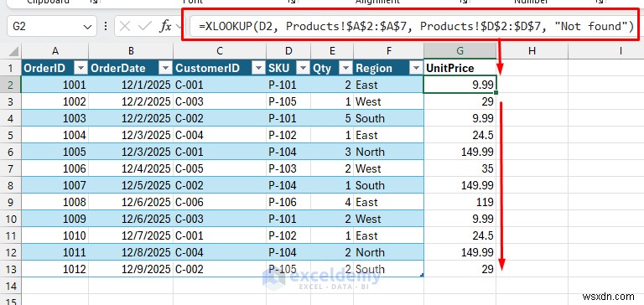Select column C header

[x=220, y=51]
